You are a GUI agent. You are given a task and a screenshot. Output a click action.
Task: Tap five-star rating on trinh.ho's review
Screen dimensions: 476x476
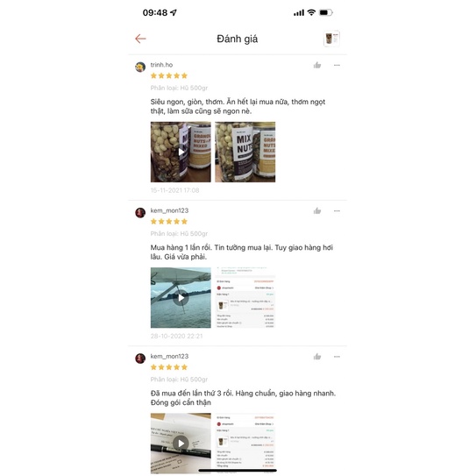click(x=169, y=75)
